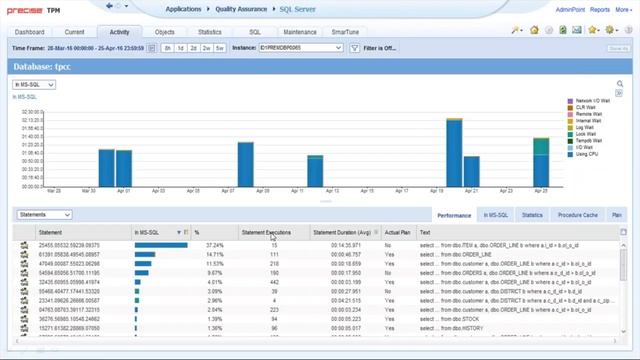Click the In MS-SQL column sort arrow
This screenshot has height=360, width=640.
pos(178,232)
